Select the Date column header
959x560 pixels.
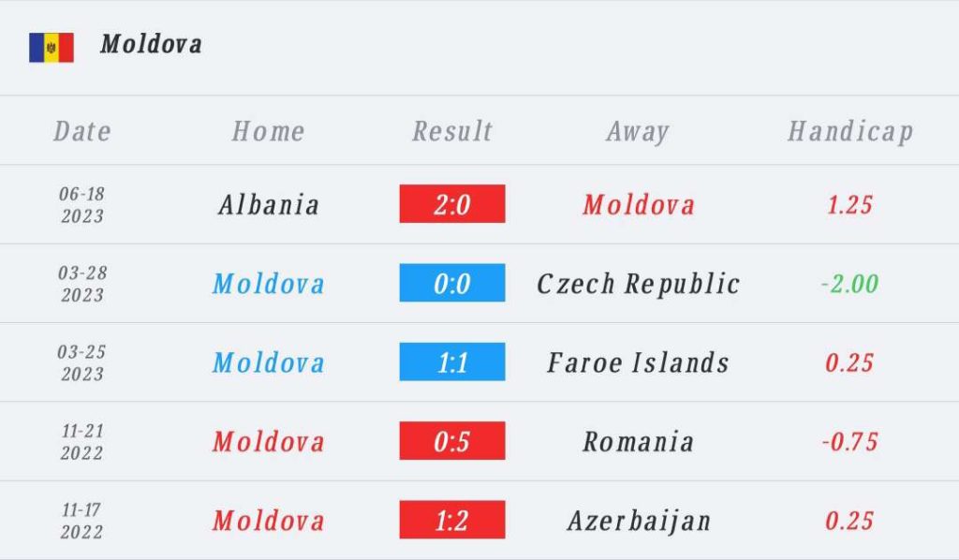click(82, 131)
